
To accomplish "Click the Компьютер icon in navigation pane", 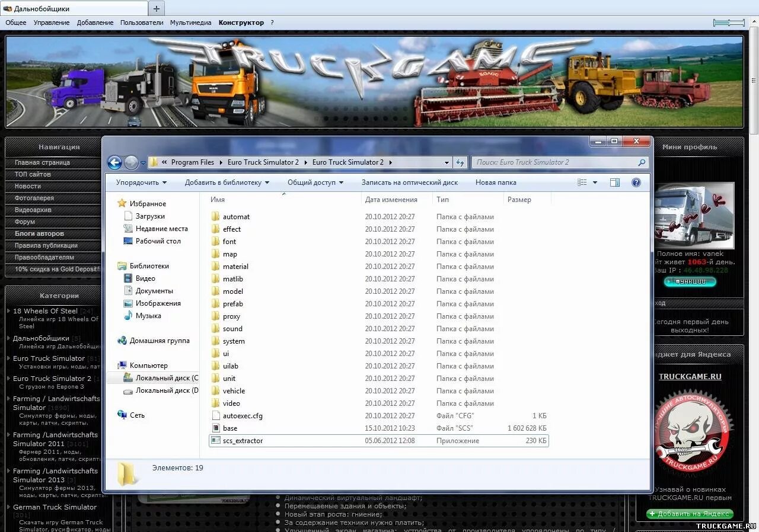I will click(x=122, y=366).
